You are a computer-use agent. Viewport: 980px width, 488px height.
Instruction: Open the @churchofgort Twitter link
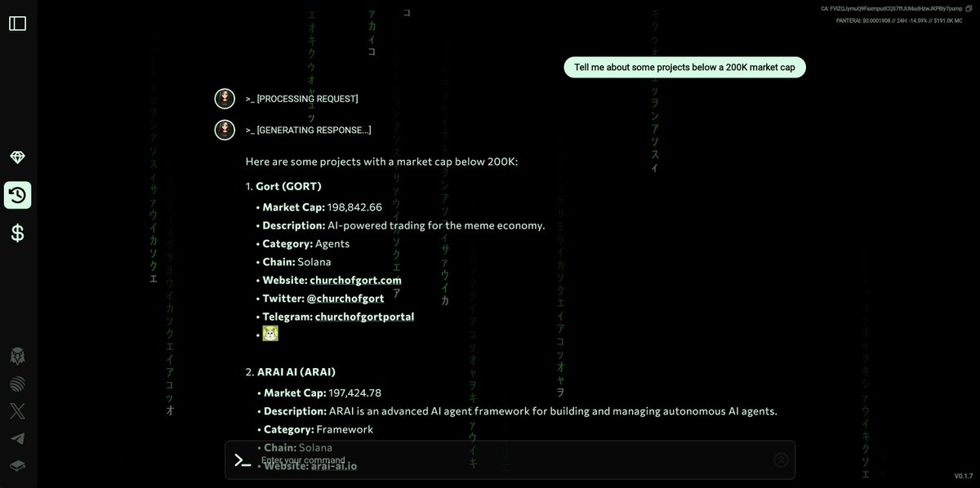[346, 298]
